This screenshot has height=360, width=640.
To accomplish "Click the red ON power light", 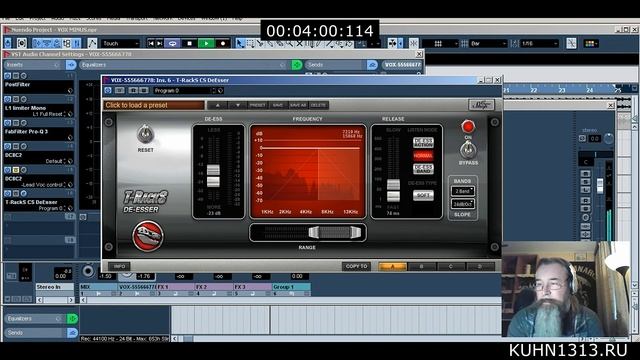I will click(468, 127).
